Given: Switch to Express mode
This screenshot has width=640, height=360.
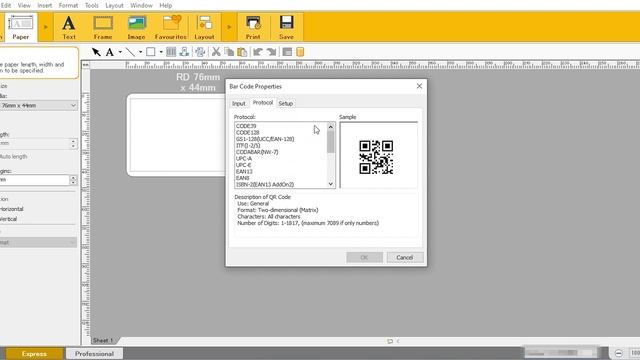Looking at the screenshot, I should pos(34,354).
